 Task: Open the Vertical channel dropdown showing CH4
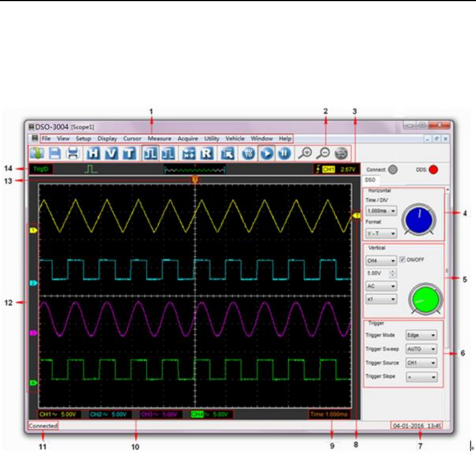pyautogui.click(x=381, y=260)
